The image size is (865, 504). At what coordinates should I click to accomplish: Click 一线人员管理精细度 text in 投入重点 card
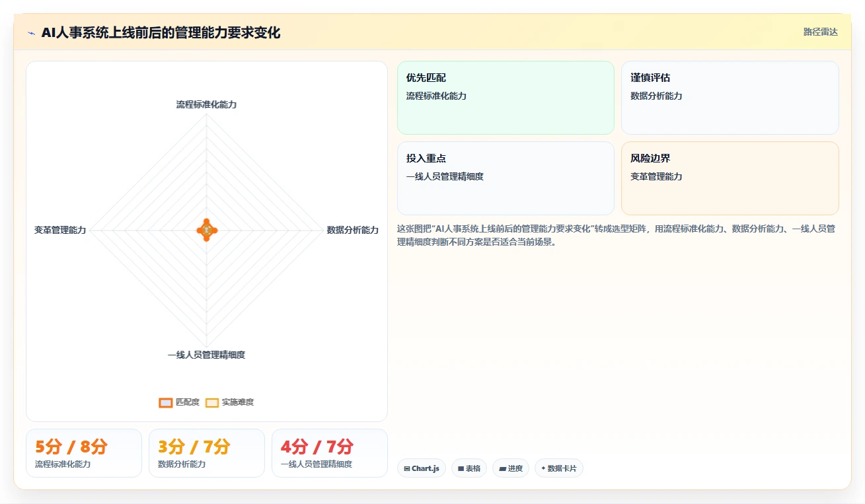[445, 176]
